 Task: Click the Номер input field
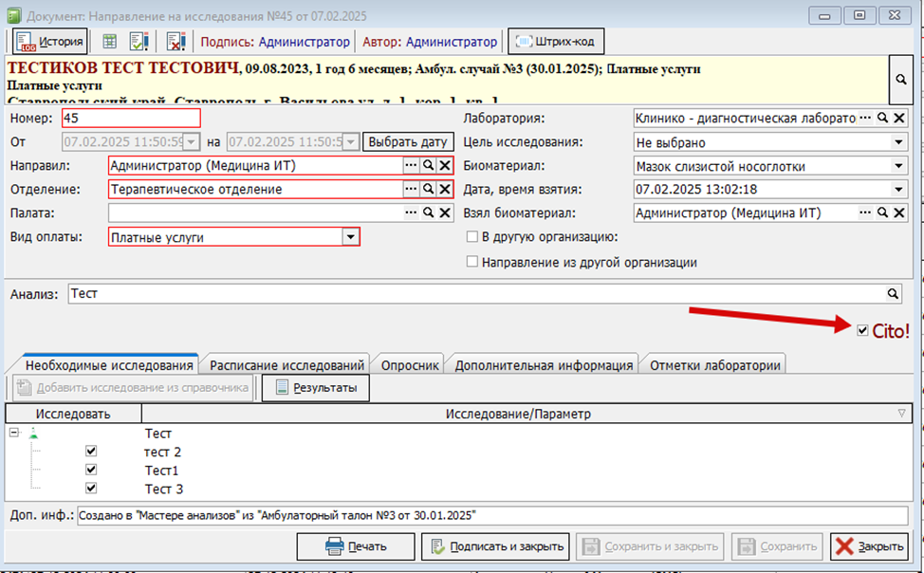coord(131,119)
